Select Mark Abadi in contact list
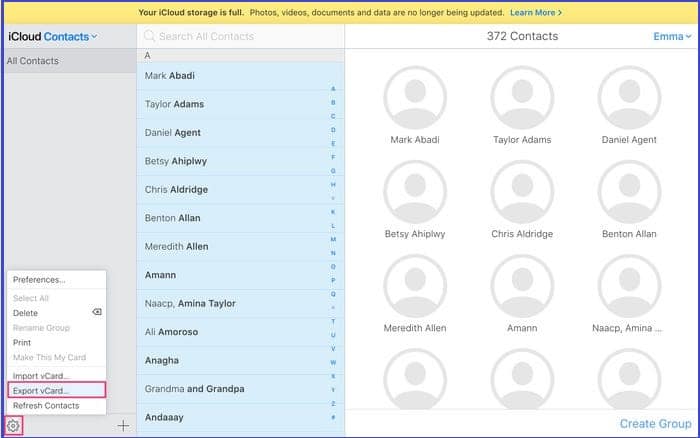This screenshot has width=700, height=438. (240, 76)
